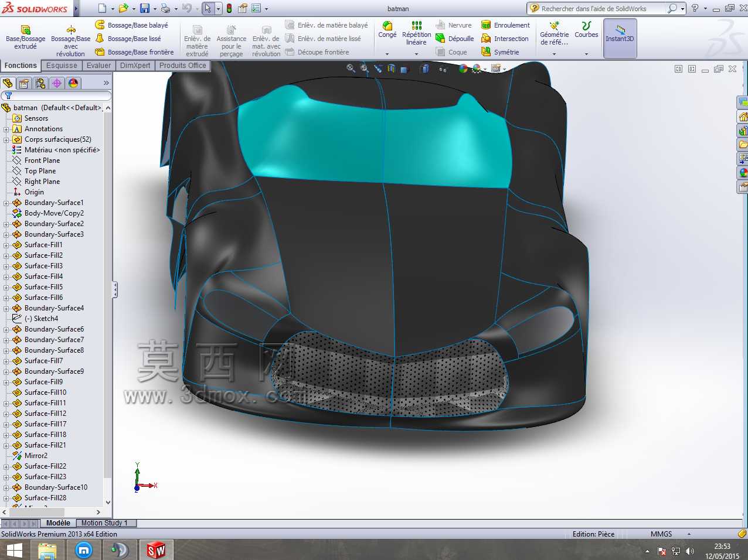The width and height of the screenshot is (748, 560).
Task: Click the Print icon
Action: [x=165, y=8]
